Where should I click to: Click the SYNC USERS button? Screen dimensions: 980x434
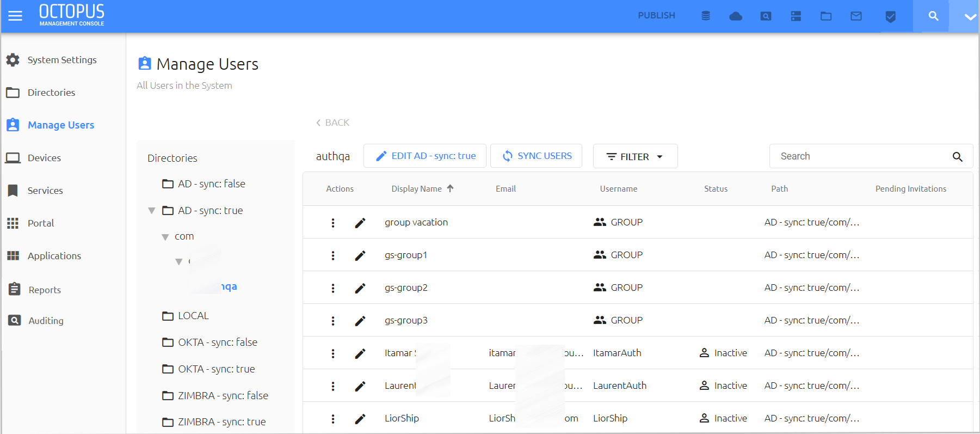click(536, 156)
